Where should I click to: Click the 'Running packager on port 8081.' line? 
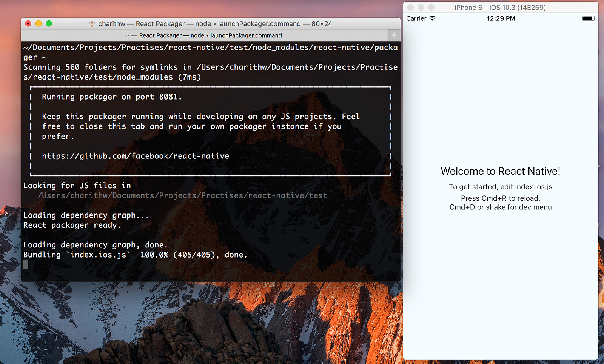tap(112, 97)
